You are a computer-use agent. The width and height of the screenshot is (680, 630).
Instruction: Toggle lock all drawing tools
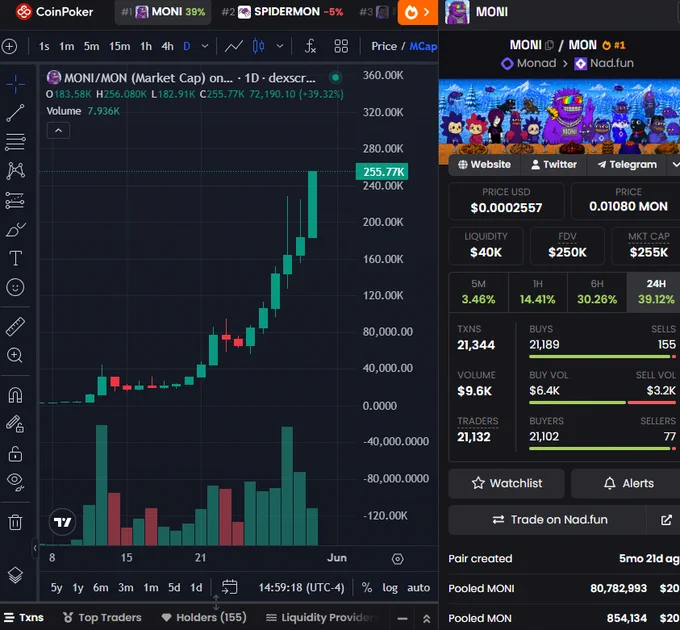pyautogui.click(x=16, y=454)
